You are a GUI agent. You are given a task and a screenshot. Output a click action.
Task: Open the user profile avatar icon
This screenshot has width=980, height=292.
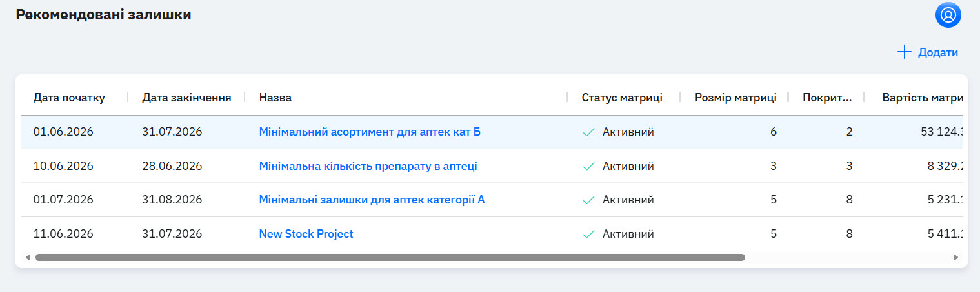coord(948,15)
